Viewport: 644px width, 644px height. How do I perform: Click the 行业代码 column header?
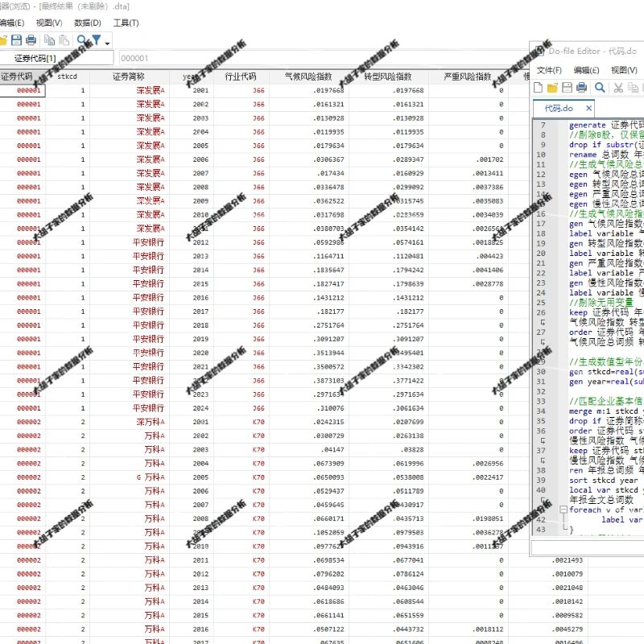241,76
